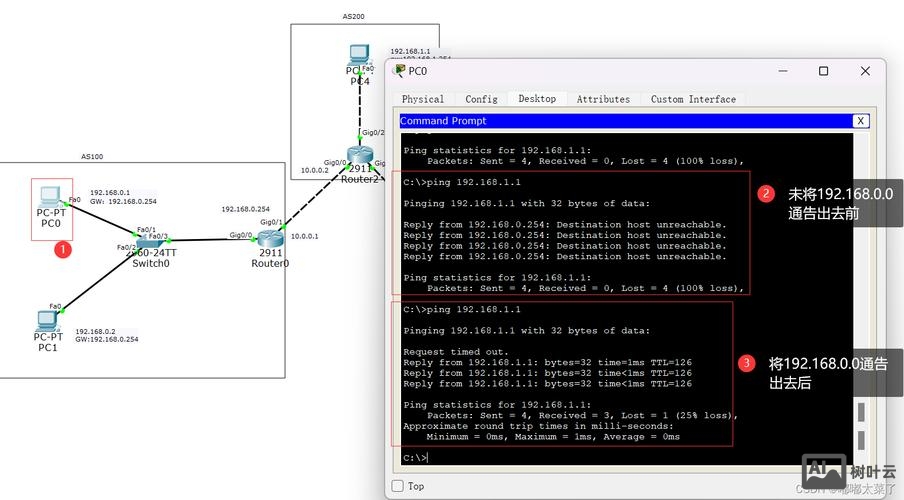Viewport: 904px width, 500px height.
Task: Select the PC0 computer icon
Action: click(51, 198)
